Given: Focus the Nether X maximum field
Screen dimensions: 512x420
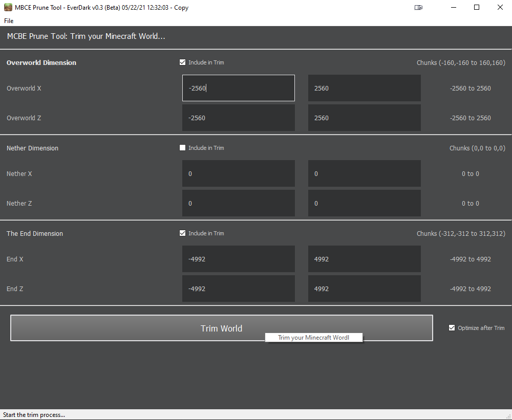Looking at the screenshot, I should [364, 173].
